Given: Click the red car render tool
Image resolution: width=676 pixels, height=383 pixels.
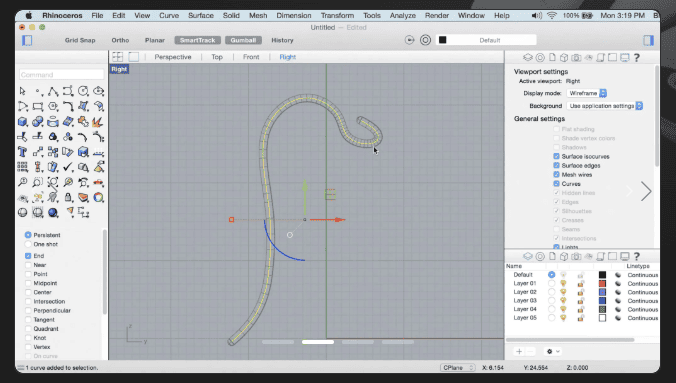Looking at the screenshot, I should (98, 182).
